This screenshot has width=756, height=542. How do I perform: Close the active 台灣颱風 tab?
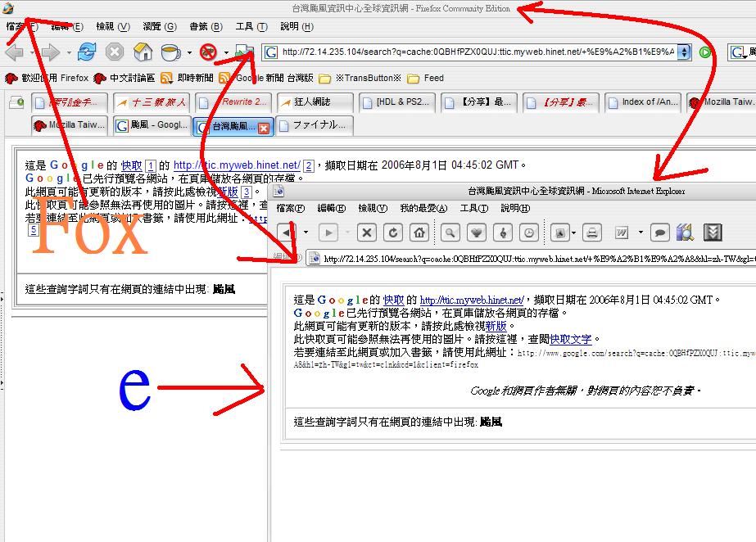264,128
